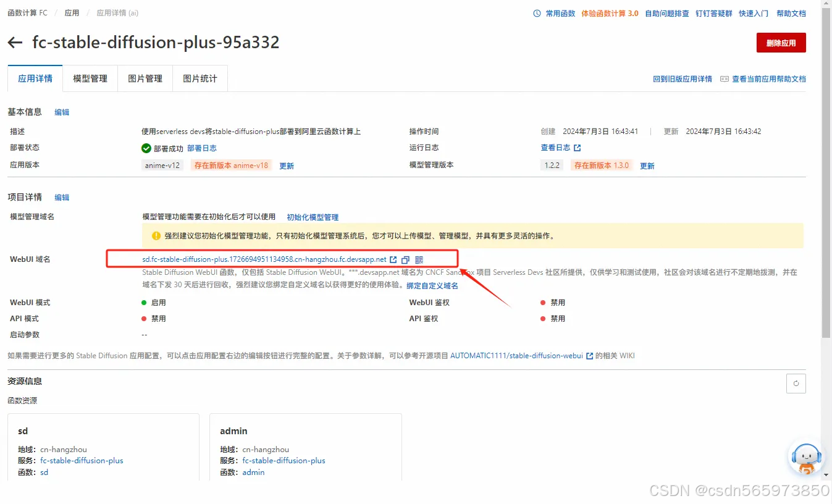Click the external link icon next to 查看日志
Viewport: 832px width, 504px height.
(x=578, y=148)
